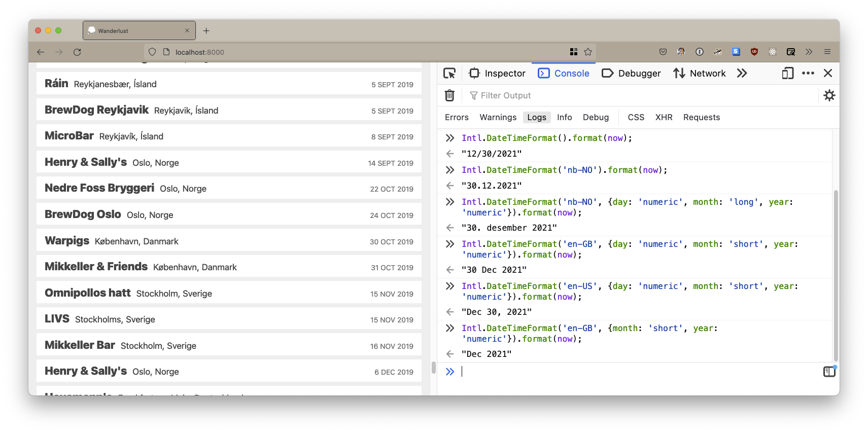868x433 pixels.
Task: Click the "Dec 2021" output line
Action: [x=487, y=354]
